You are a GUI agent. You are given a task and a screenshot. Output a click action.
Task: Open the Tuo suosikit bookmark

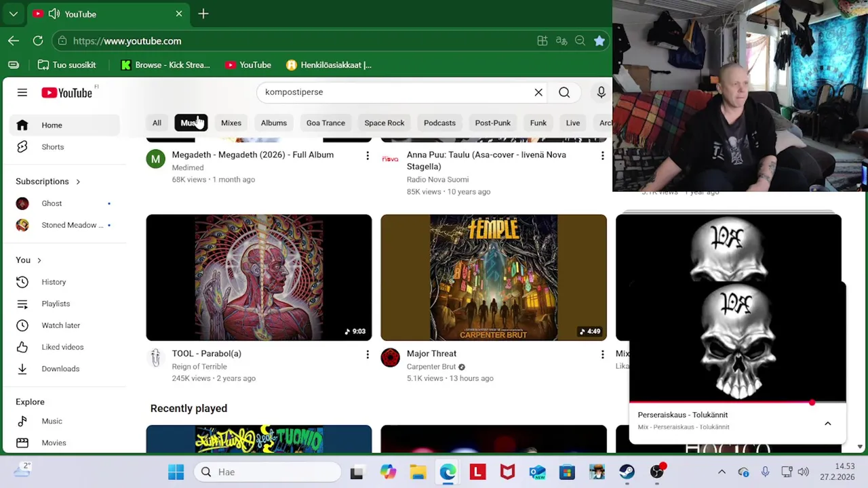click(x=66, y=65)
